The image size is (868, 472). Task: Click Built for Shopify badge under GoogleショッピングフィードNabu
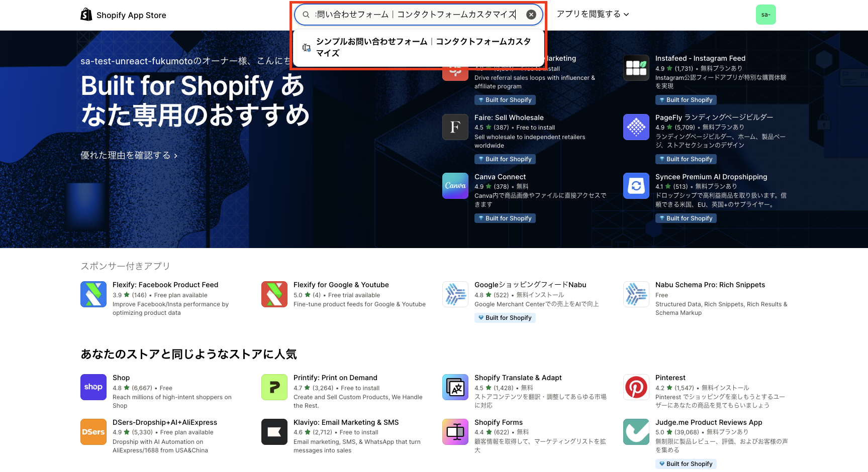505,318
